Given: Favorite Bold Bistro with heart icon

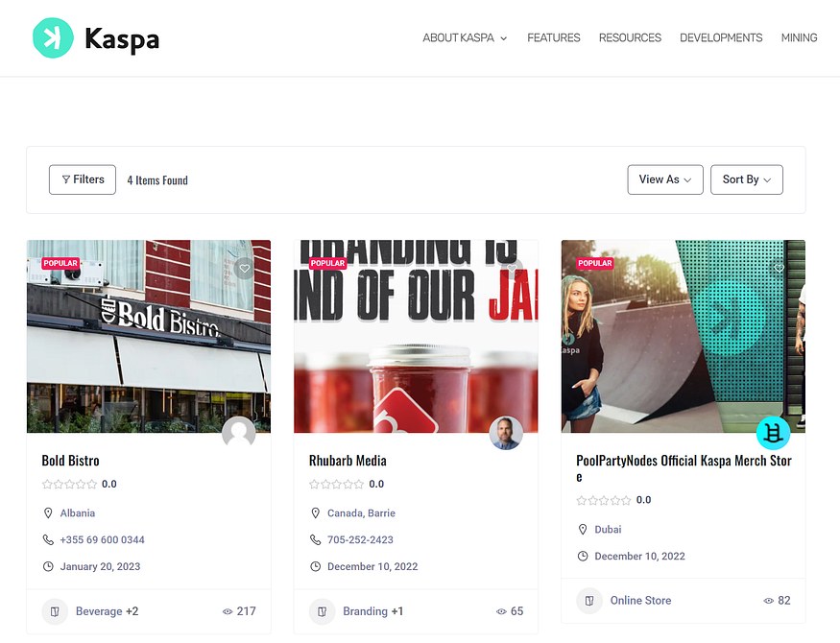Looking at the screenshot, I should point(244,269).
